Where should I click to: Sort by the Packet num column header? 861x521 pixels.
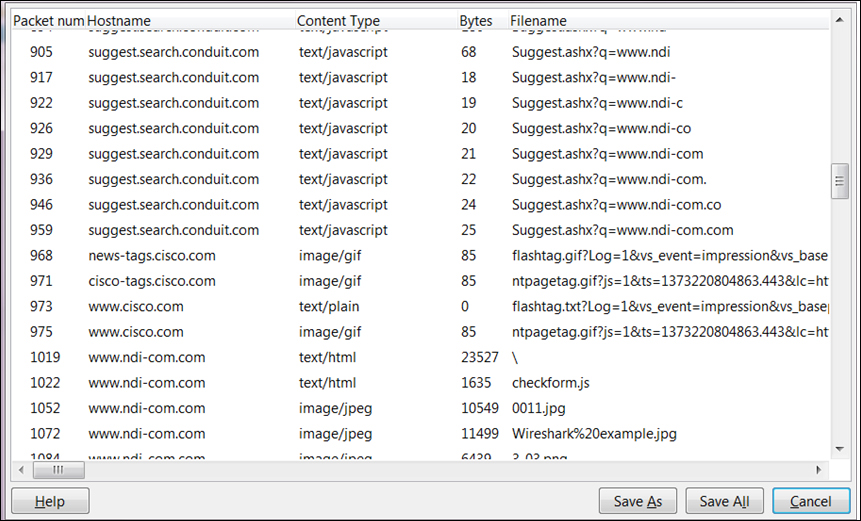click(x=48, y=21)
